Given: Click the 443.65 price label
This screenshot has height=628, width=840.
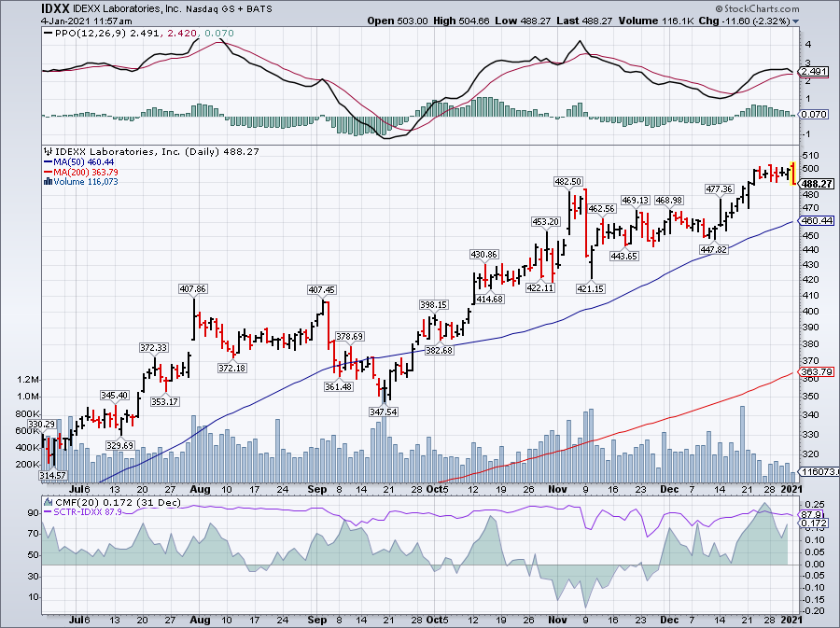Looking at the screenshot, I should (x=624, y=257).
